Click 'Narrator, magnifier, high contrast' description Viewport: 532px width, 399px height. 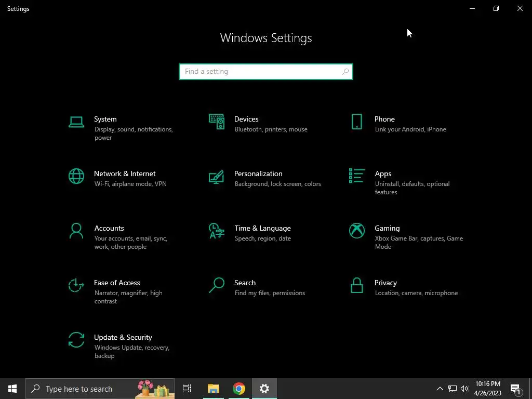pyautogui.click(x=128, y=297)
